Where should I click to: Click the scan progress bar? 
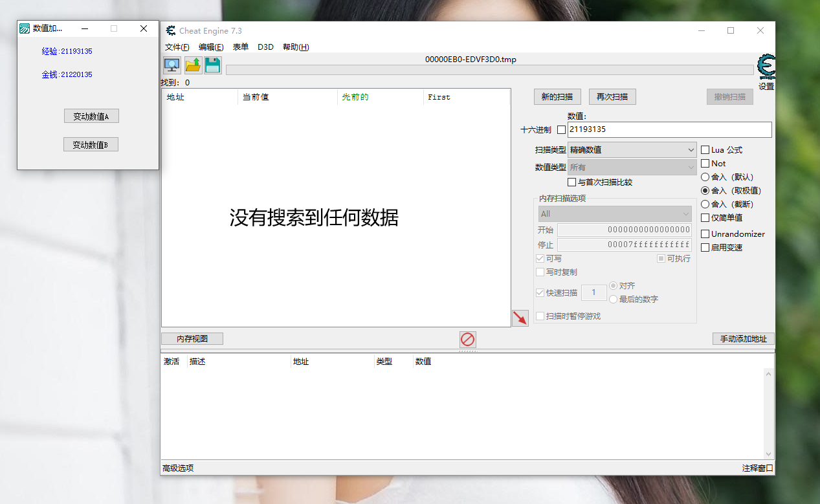pyautogui.click(x=490, y=70)
